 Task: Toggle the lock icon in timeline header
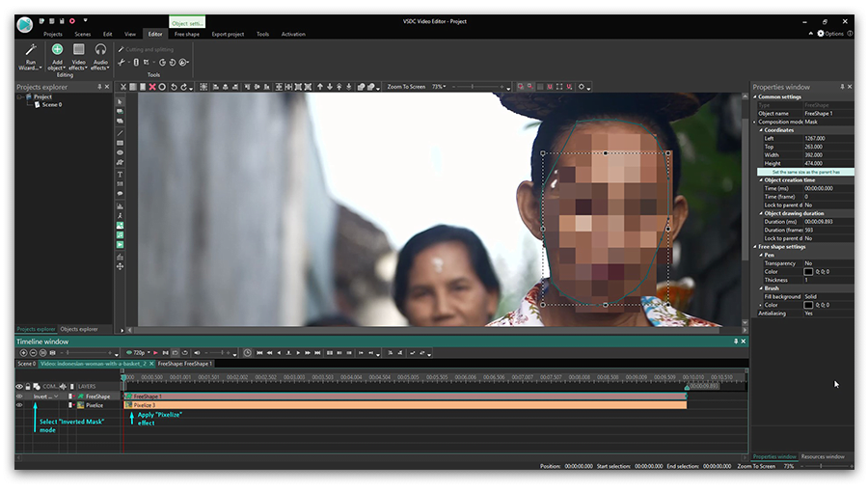tap(28, 386)
